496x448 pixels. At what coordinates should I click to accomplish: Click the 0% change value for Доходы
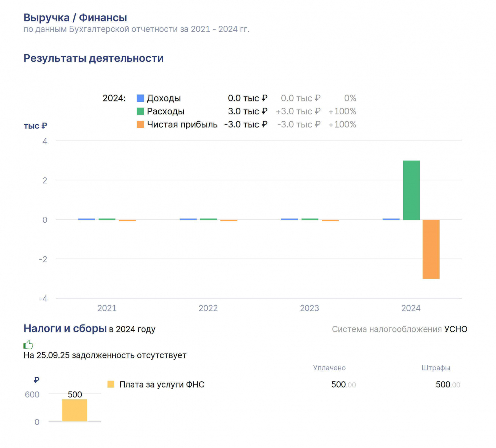(350, 98)
